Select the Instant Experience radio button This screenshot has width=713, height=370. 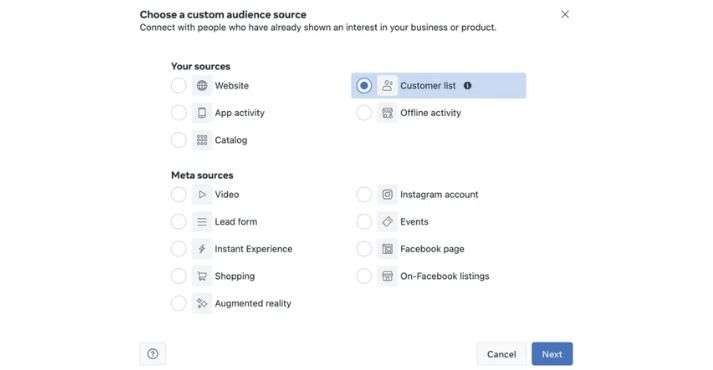pyautogui.click(x=179, y=249)
